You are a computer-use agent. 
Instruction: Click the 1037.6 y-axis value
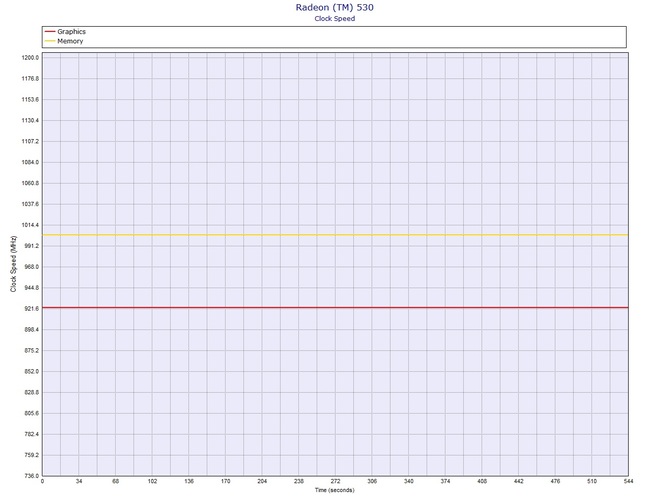pos(30,204)
